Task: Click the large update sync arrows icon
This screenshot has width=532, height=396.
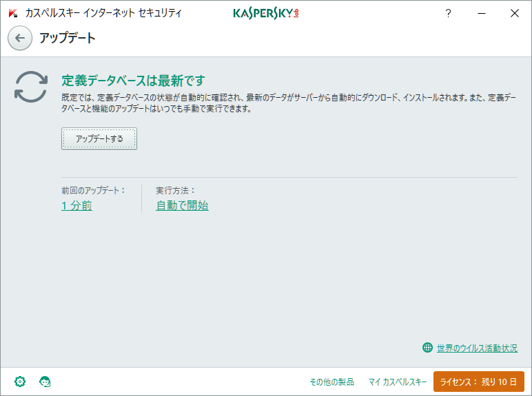Action: [x=31, y=87]
